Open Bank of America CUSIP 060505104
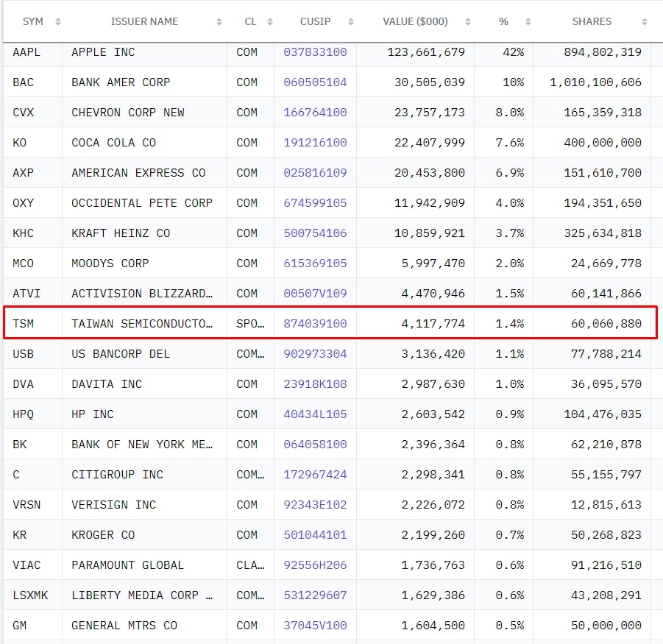The width and height of the screenshot is (663, 644). click(315, 82)
